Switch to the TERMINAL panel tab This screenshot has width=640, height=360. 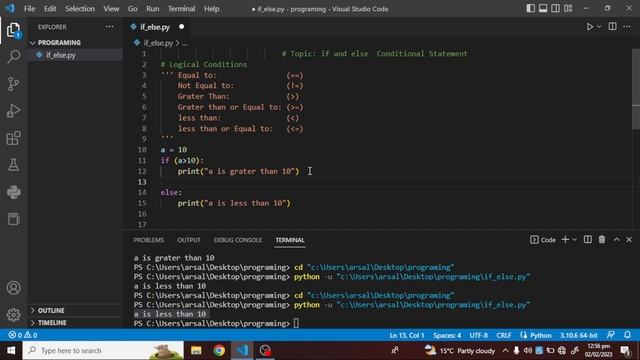[x=290, y=240]
